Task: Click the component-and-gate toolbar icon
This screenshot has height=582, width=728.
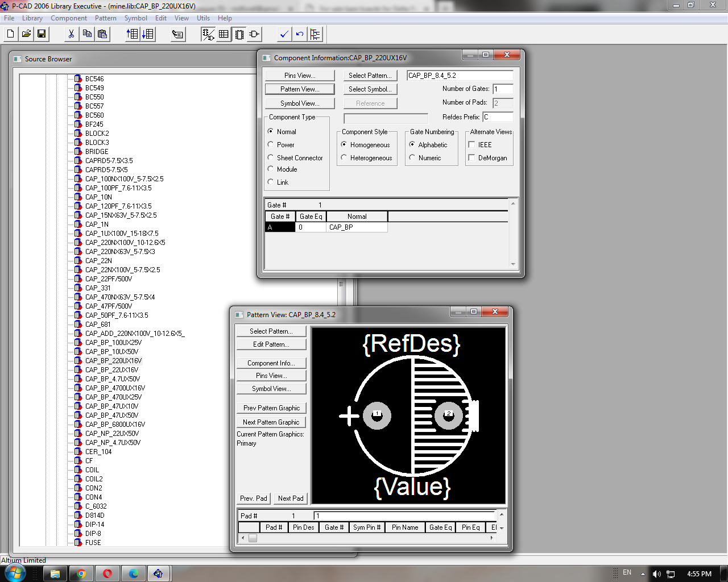Action: point(208,34)
